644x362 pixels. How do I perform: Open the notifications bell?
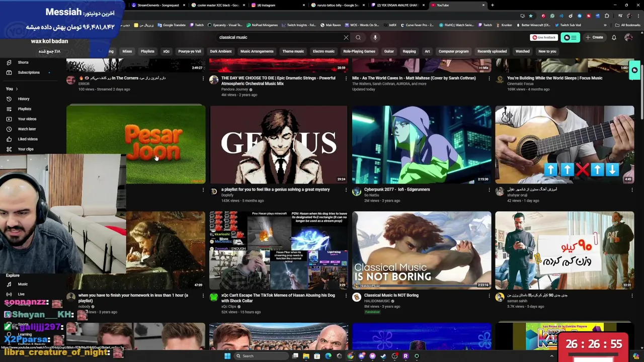pyautogui.click(x=614, y=37)
